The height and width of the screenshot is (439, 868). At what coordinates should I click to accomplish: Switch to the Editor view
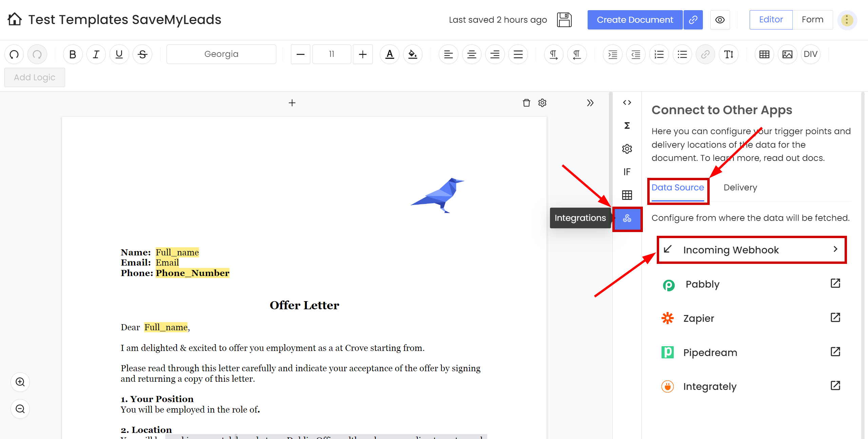[770, 20]
